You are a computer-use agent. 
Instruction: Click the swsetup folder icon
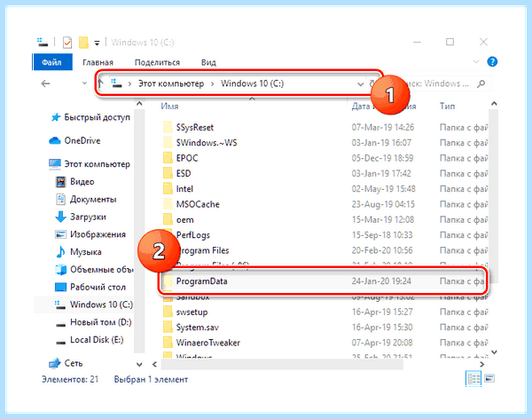point(168,312)
